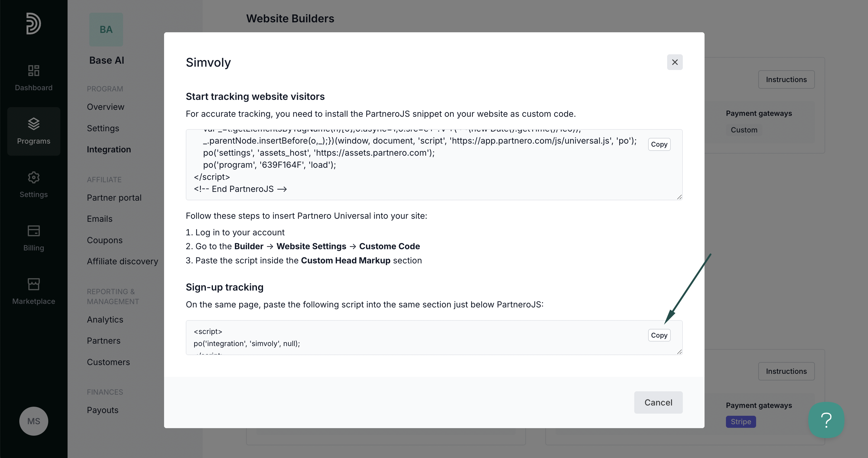This screenshot has height=458, width=868.
Task: Open Emails menu item
Action: pos(100,219)
